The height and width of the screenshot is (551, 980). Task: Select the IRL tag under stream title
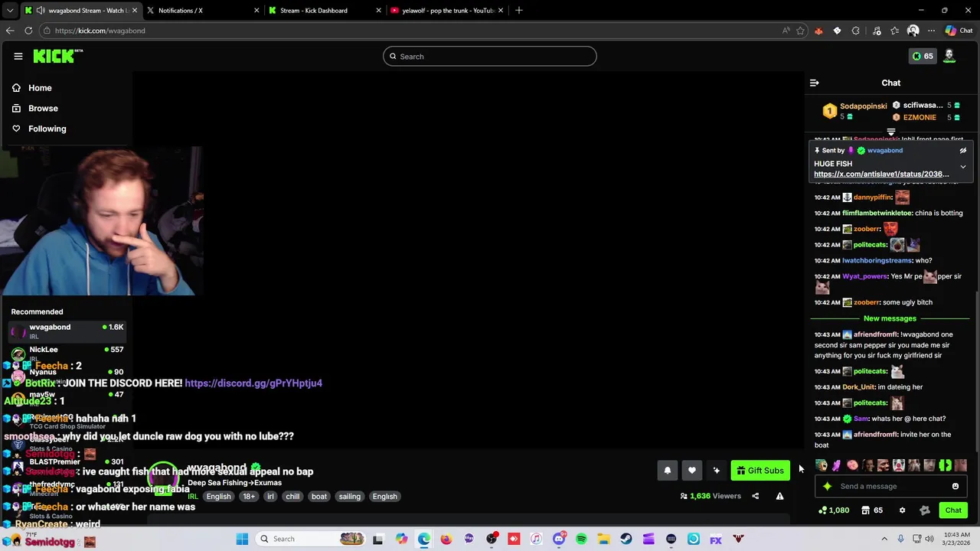(193, 496)
